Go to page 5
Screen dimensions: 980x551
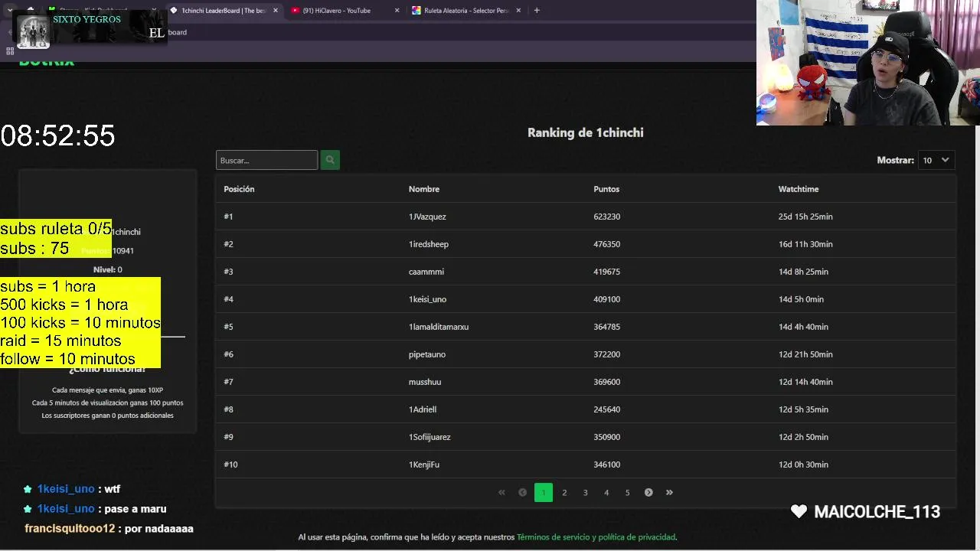pos(627,493)
